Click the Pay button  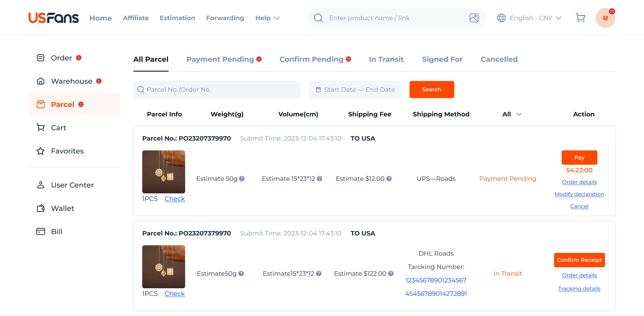pyautogui.click(x=579, y=157)
